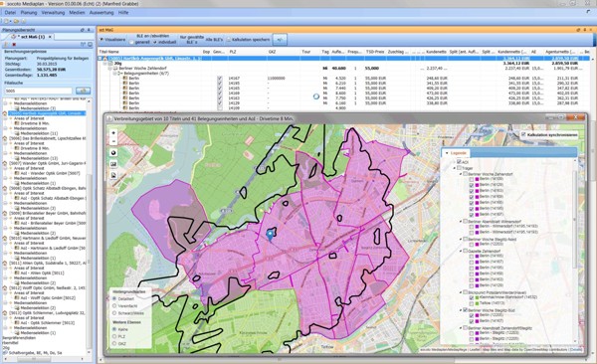This screenshot has width=597, height=364.
Task: Zoom out the map with minus button
Action: 113,141
